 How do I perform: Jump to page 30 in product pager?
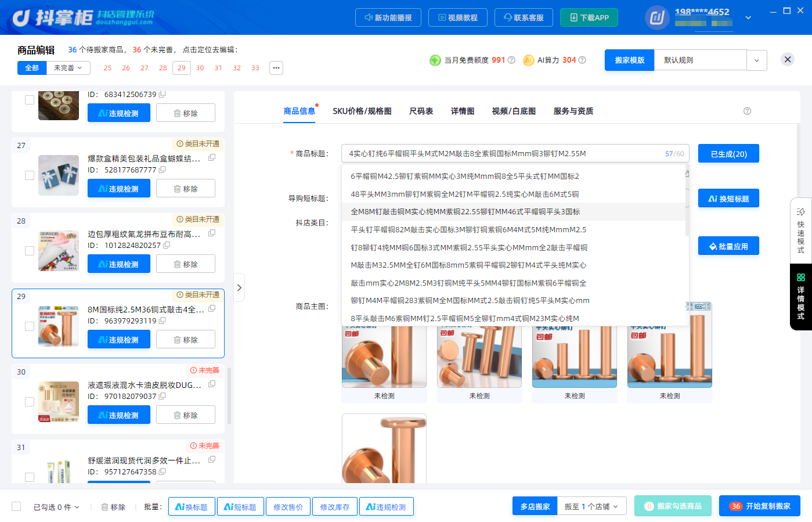[x=200, y=68]
